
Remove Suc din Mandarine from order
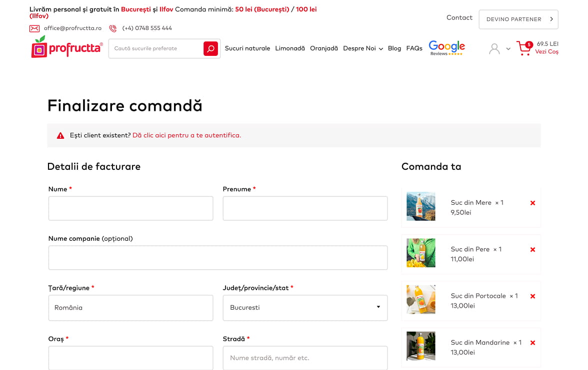coord(532,343)
